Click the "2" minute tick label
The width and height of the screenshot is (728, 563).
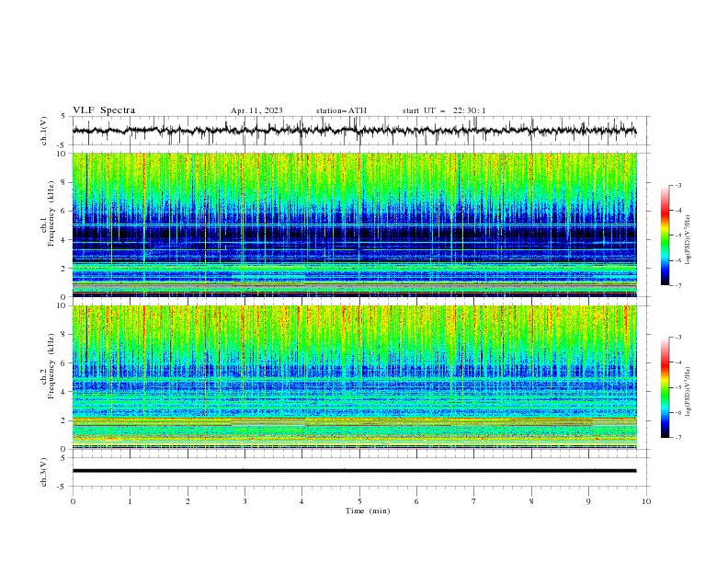pos(188,501)
